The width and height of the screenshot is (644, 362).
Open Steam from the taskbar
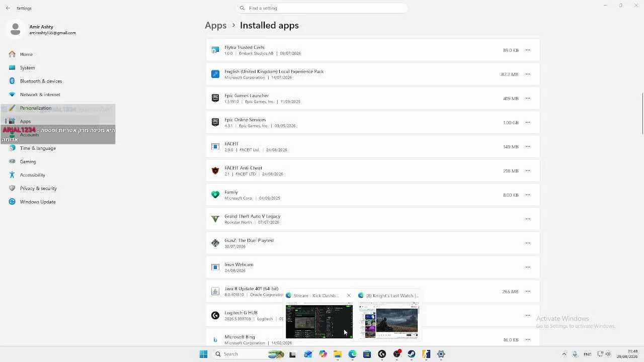pyautogui.click(x=412, y=354)
